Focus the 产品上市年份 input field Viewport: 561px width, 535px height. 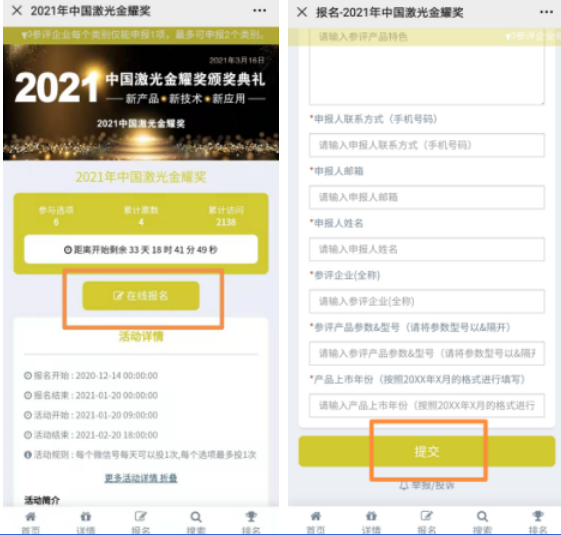point(427,405)
